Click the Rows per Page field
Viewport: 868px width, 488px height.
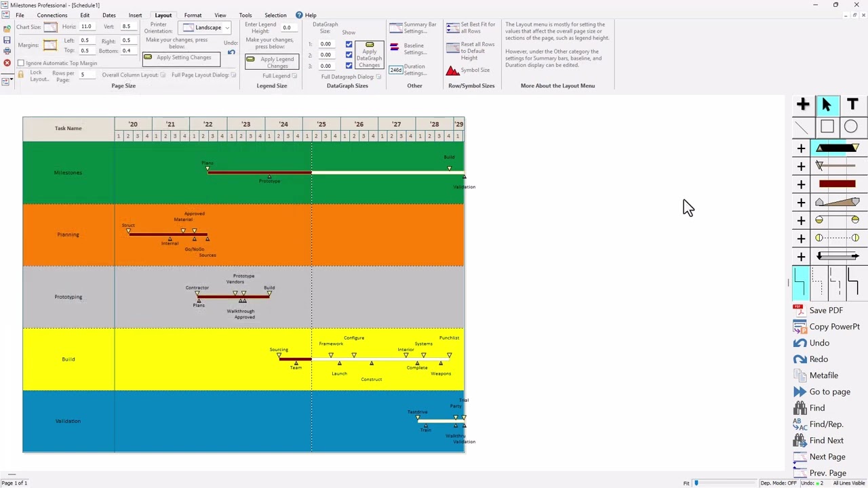[87, 75]
